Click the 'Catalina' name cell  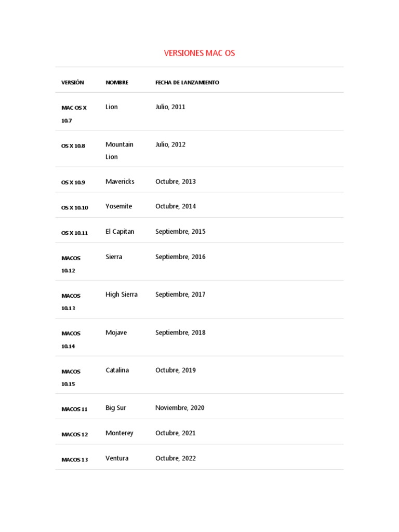coord(117,370)
